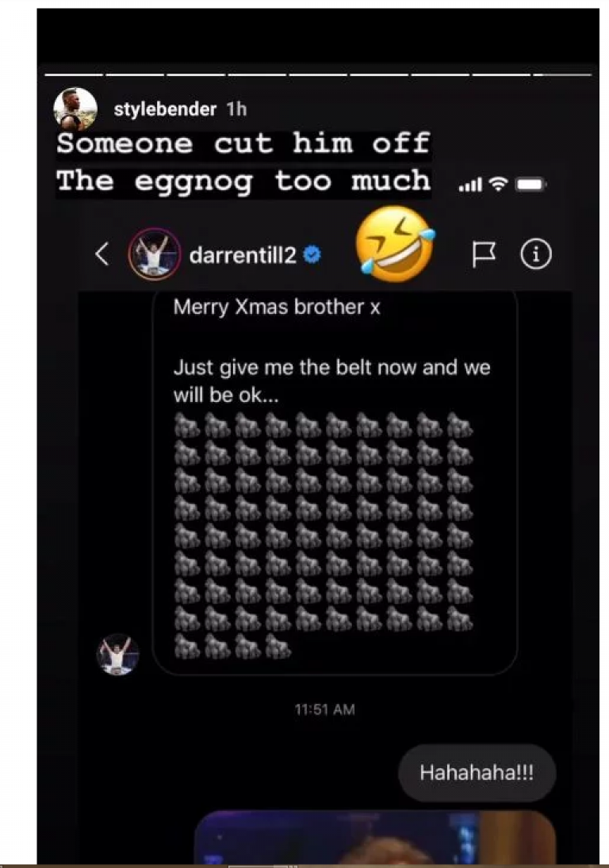Image resolution: width=609 pixels, height=868 pixels.
Task: Tap the laughing emoji sticker
Action: pyautogui.click(x=395, y=244)
